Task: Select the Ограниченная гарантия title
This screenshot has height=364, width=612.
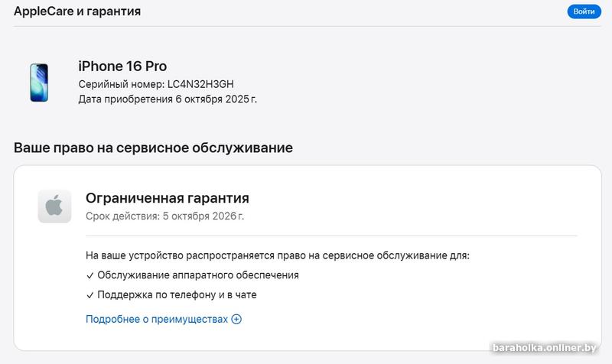Action: click(167, 198)
